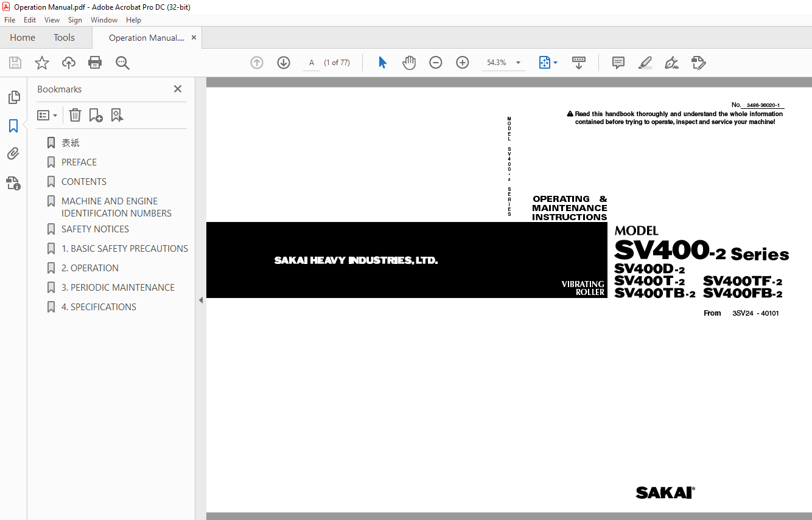This screenshot has width=812, height=520.
Task: Add a comment with the sticky note tool
Action: point(618,63)
